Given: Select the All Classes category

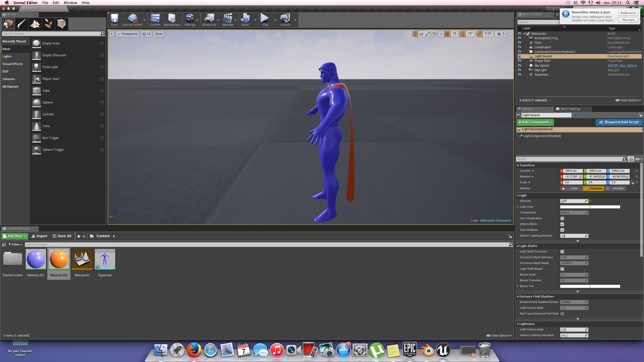Looking at the screenshot, I should [x=10, y=87].
